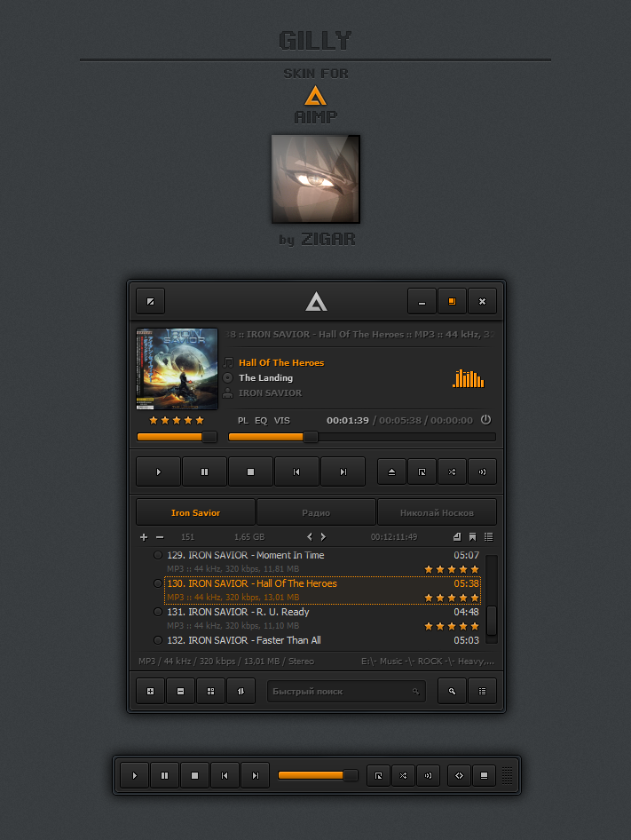
Task: Seek on the track progress bar
Action: click(362, 437)
